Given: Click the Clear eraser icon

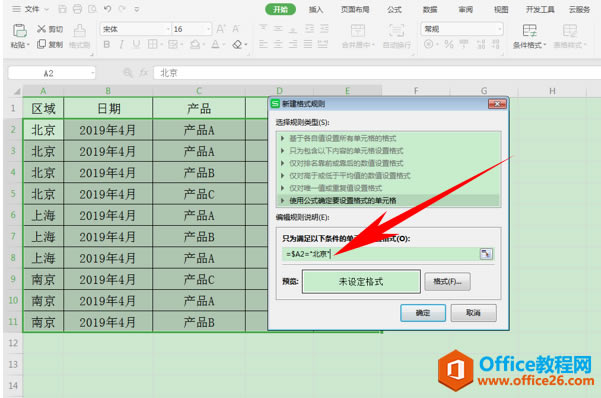Looking at the screenshot, I should pos(237,44).
